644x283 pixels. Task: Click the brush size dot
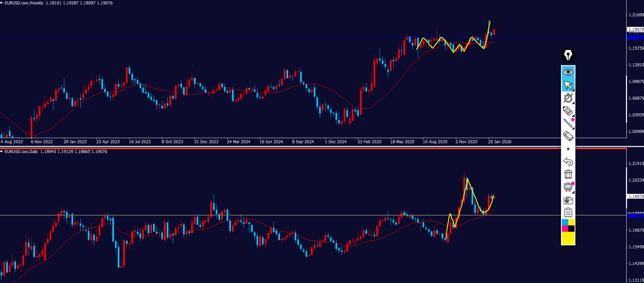(x=568, y=149)
